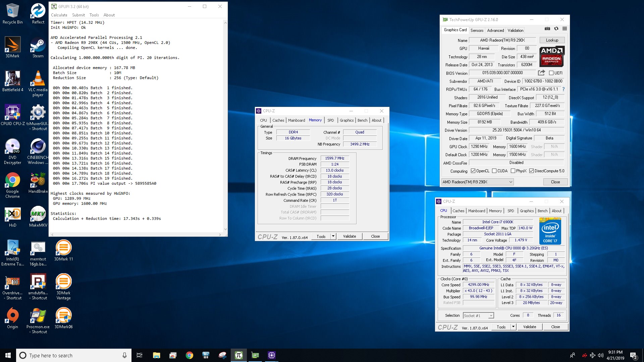Launch VLC media player icon
Image resolution: width=644 pixels, height=362 pixels.
[x=38, y=83]
